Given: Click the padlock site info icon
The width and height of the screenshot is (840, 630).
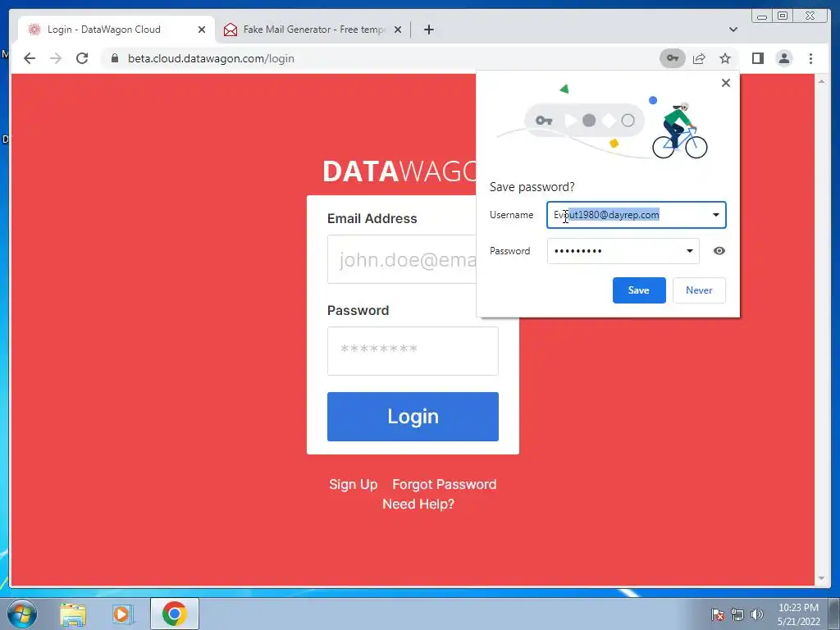Looking at the screenshot, I should 115,58.
